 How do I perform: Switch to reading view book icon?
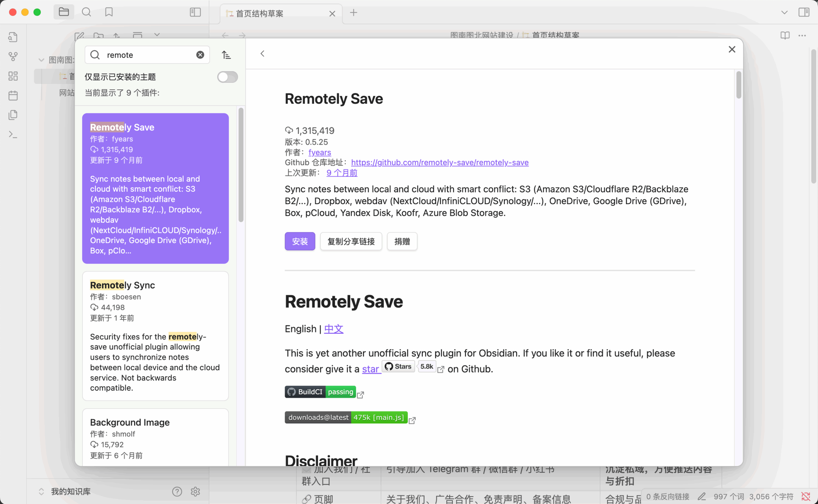tap(785, 36)
